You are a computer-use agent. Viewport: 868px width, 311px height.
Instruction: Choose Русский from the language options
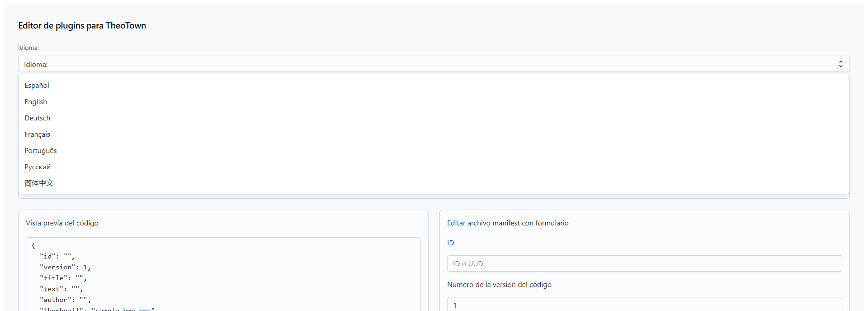pyautogui.click(x=434, y=167)
